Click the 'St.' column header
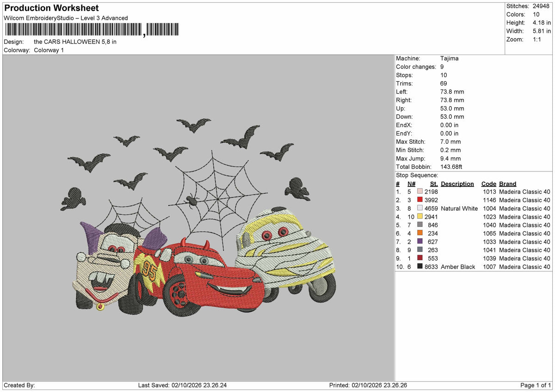Viewport: 555px width, 392px height. [434, 184]
